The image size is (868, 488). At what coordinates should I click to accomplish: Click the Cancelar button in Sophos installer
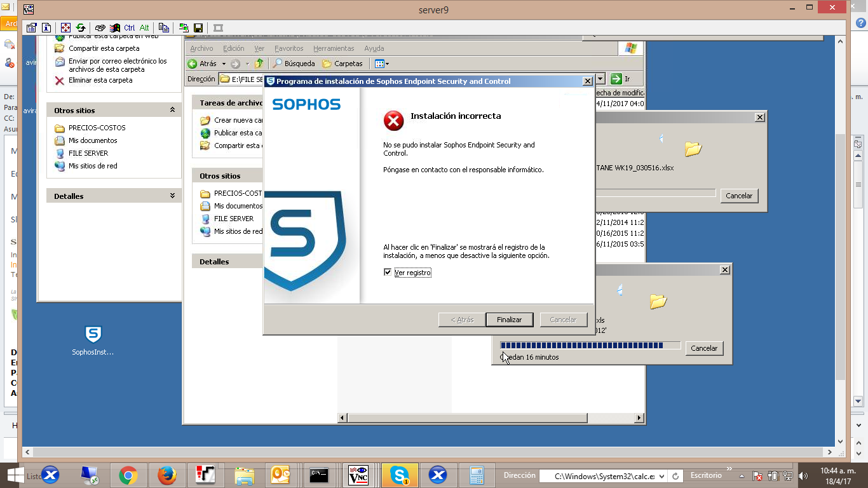click(563, 320)
